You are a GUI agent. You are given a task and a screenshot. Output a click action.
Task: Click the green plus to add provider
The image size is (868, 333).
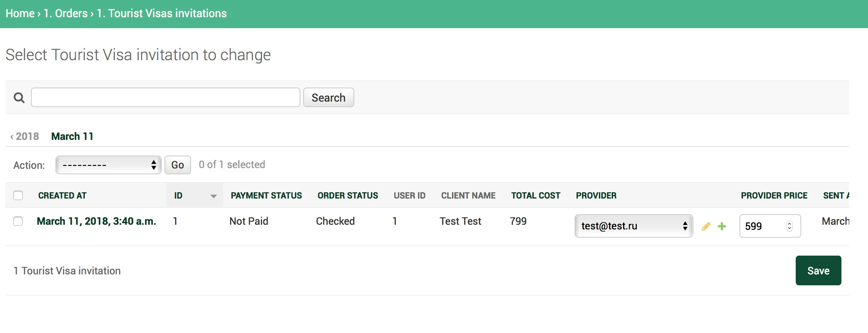click(722, 226)
